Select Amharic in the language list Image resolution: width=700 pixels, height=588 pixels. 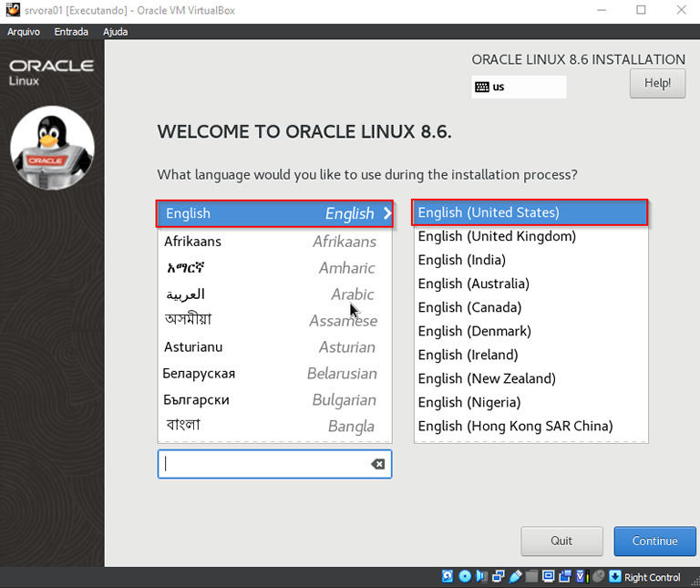click(274, 268)
